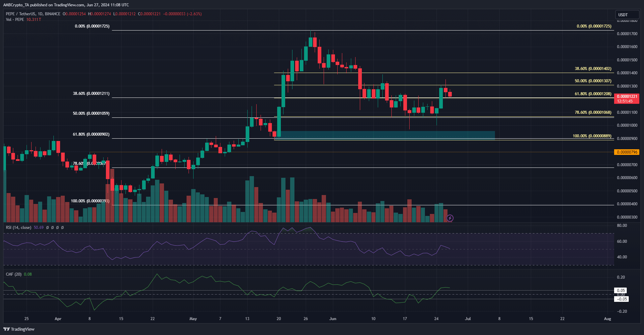This screenshot has width=644, height=335.
Task: Click the 38.60% (0.00001402) Fib label
Action: point(593,69)
